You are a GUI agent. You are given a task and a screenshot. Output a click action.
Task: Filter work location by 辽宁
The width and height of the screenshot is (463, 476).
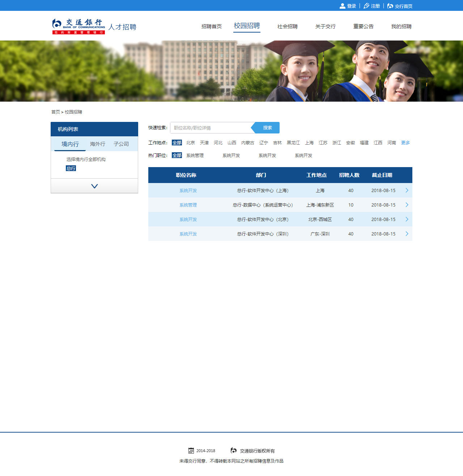tap(264, 143)
